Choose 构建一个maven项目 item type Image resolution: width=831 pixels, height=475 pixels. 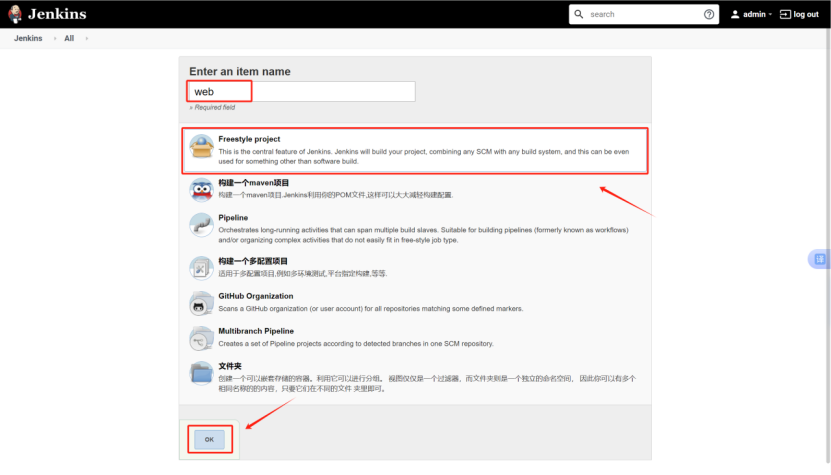coord(253,182)
